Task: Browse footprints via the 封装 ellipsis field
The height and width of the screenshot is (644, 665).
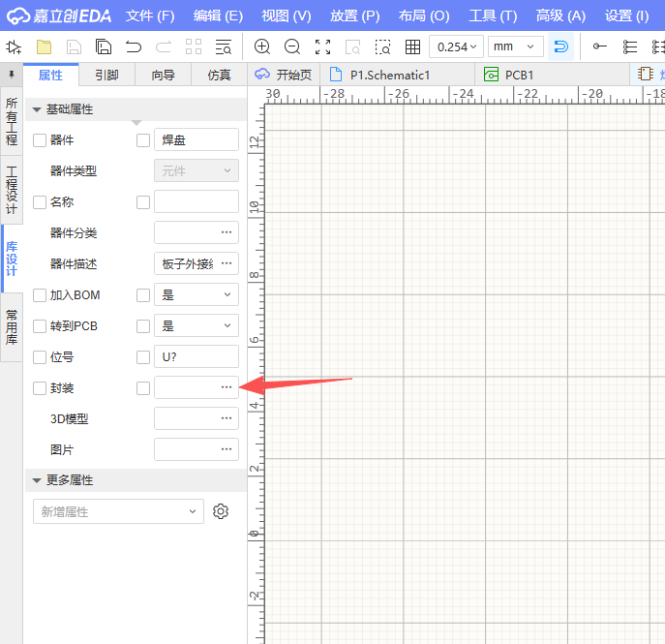Action: (196, 387)
